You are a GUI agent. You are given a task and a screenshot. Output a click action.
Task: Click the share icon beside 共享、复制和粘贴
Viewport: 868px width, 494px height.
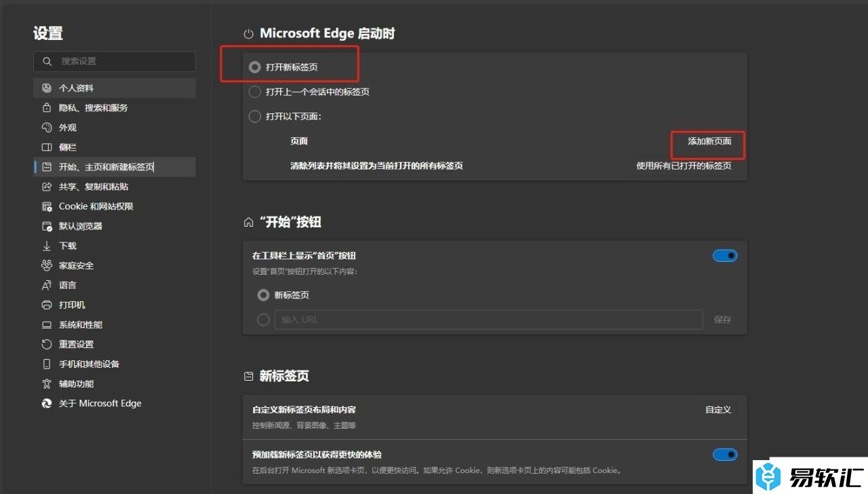point(47,187)
